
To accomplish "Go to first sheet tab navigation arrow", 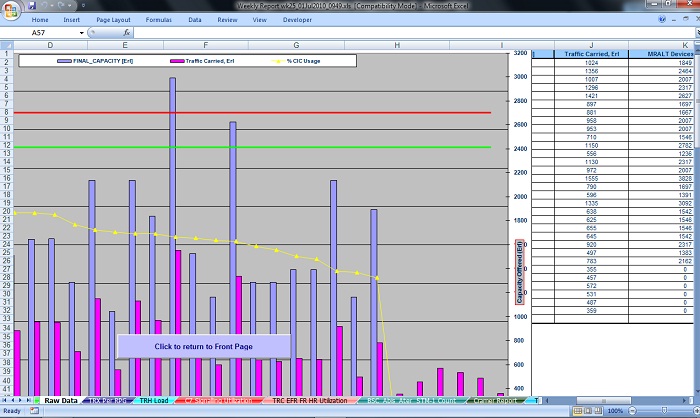I will tap(5, 400).
